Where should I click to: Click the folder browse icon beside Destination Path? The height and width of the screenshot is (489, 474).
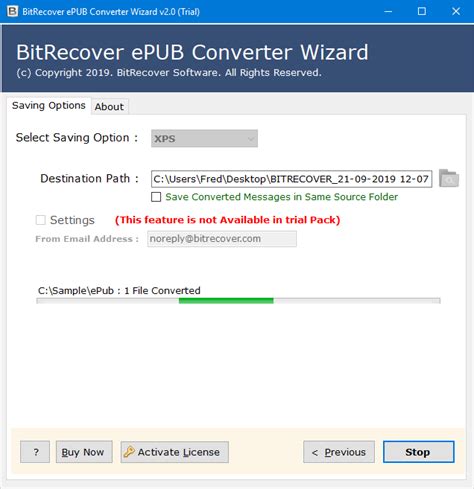coord(449,178)
